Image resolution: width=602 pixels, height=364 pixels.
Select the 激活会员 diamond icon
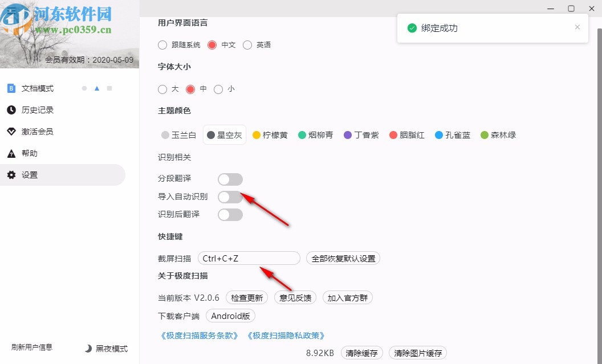(12, 132)
